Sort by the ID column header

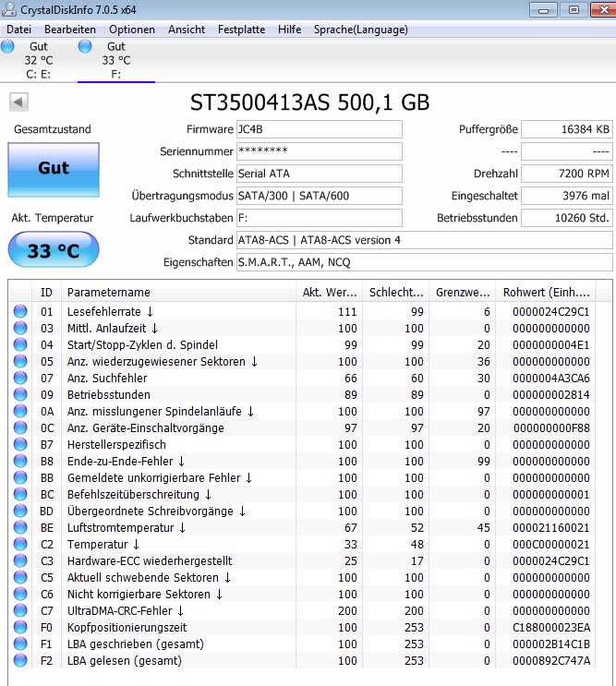46,293
